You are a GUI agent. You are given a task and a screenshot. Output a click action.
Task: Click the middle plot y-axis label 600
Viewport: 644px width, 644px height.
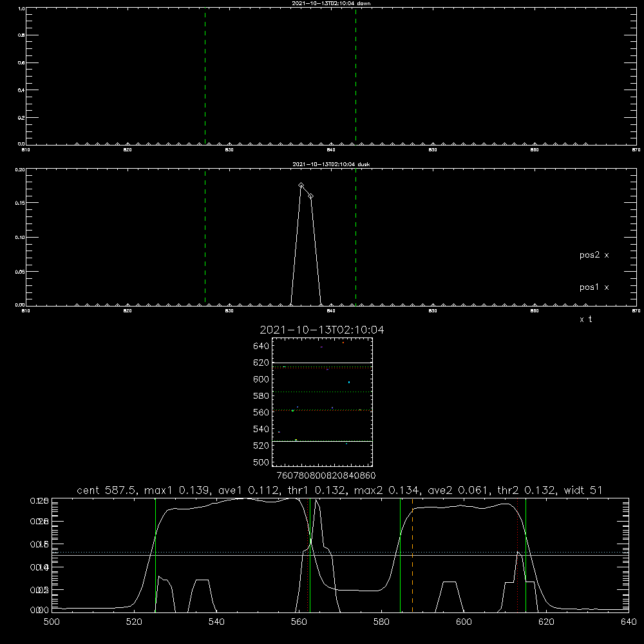coord(261,379)
